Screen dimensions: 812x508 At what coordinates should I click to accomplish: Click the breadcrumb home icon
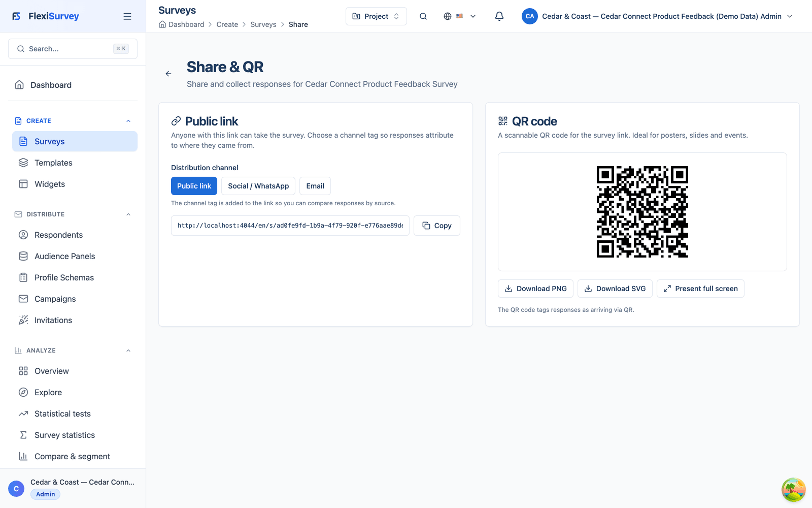coord(162,24)
